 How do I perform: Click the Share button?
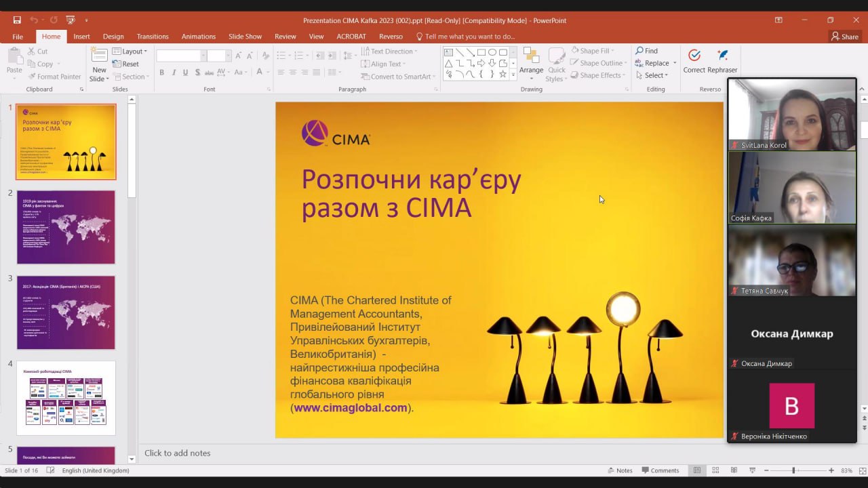pos(845,37)
